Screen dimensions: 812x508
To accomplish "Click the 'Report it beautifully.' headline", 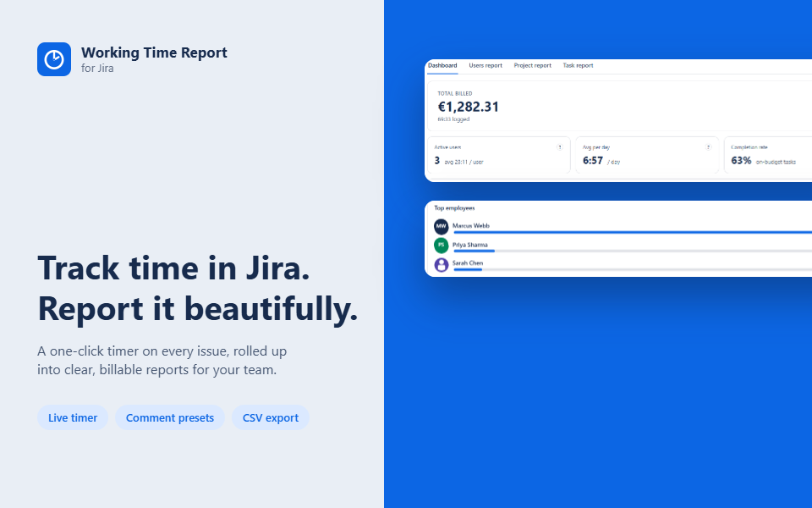I will point(198,310).
